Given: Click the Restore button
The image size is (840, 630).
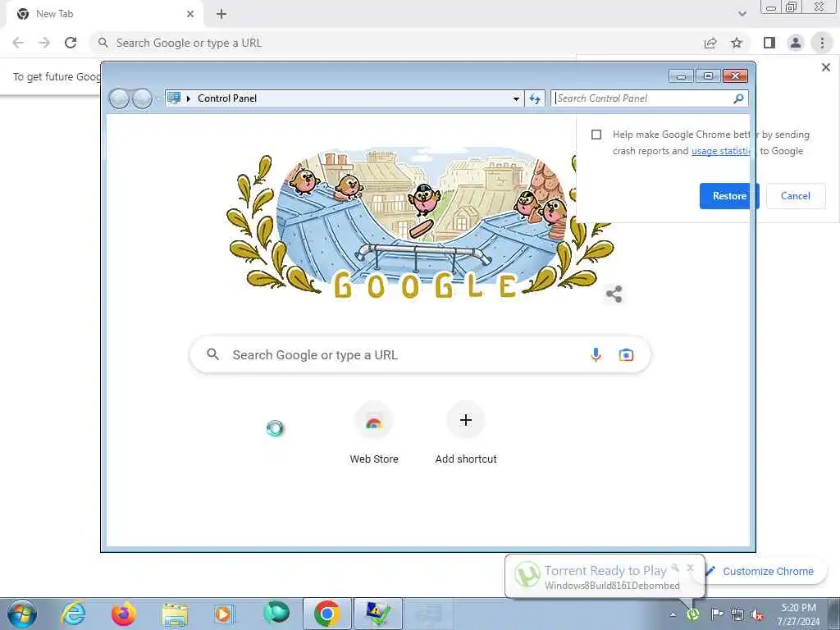Looking at the screenshot, I should click(x=729, y=196).
